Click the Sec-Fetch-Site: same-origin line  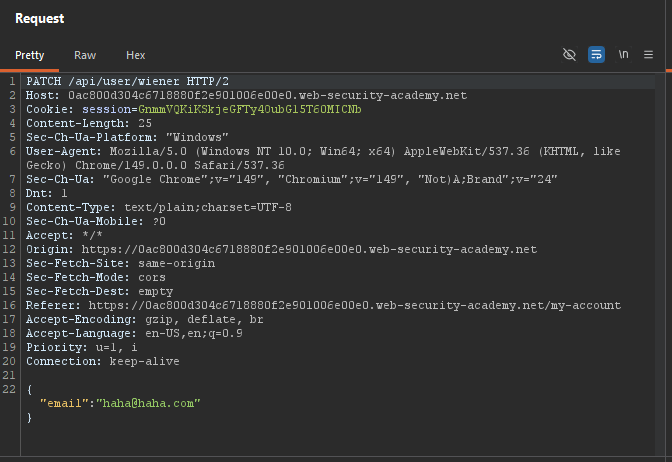coord(120,264)
